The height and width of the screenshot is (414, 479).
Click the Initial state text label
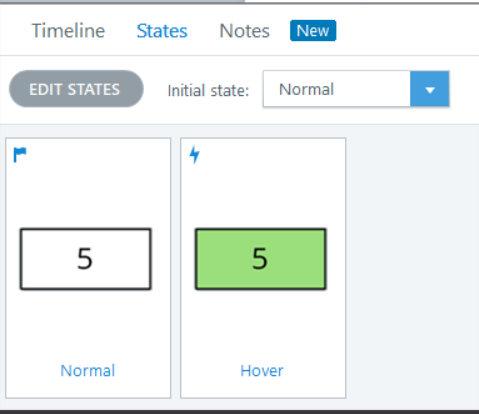point(208,90)
